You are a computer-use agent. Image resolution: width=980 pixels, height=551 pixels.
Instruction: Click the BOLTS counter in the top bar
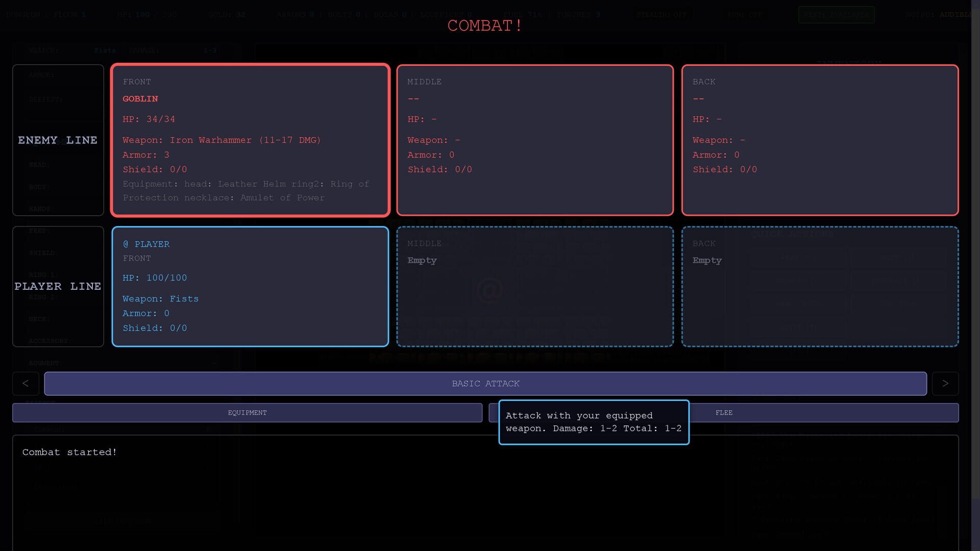343,14
